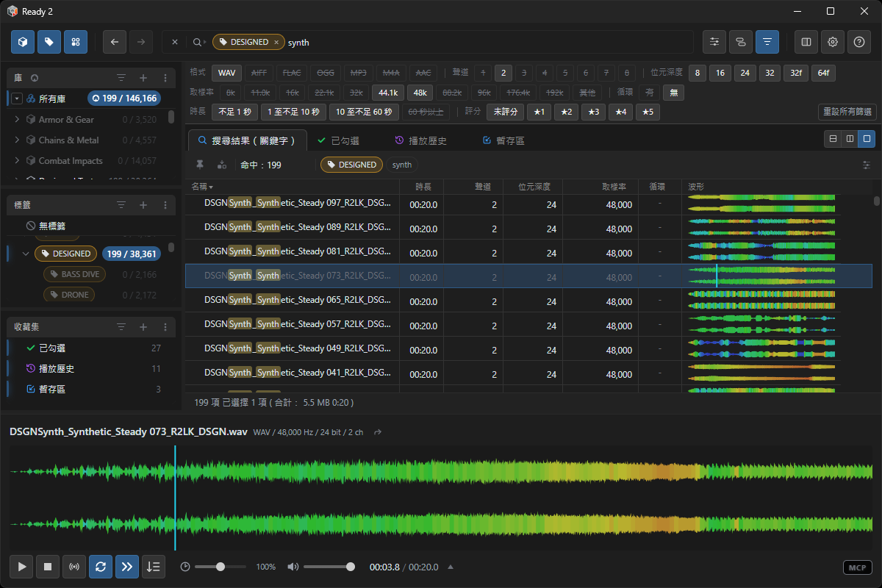Toggle the WAV format filter
Image resolution: width=882 pixels, height=588 pixels.
pos(226,73)
